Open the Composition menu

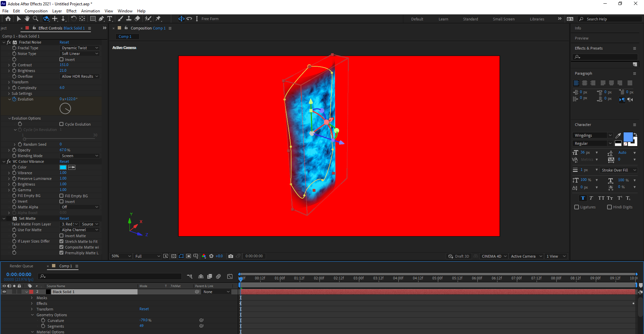[x=36, y=11]
